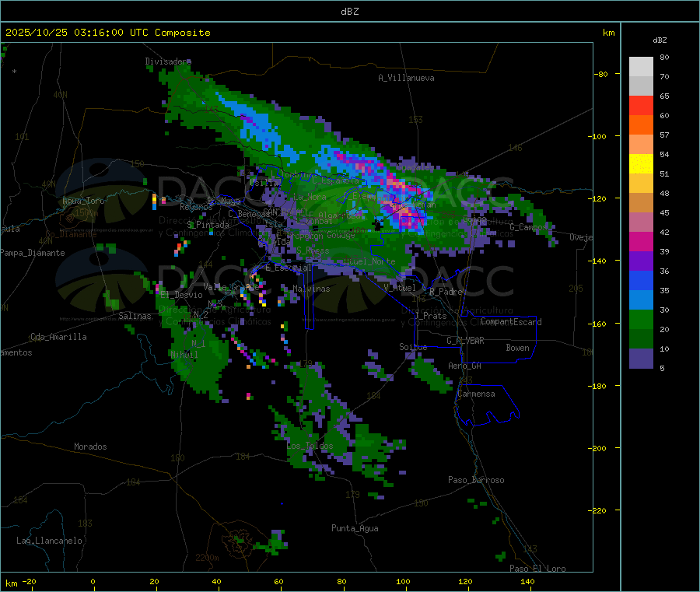
Task: Select the purple 39 dBZ legend swatch
Action: (641, 261)
